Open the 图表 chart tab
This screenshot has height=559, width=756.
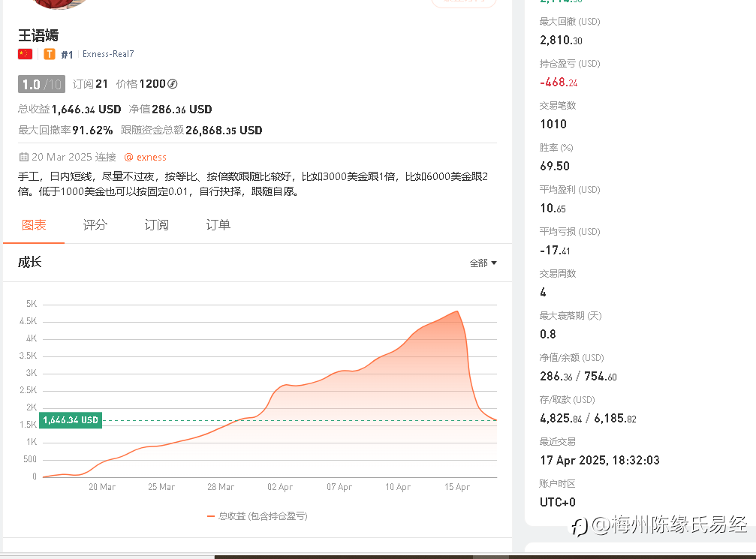click(34, 225)
